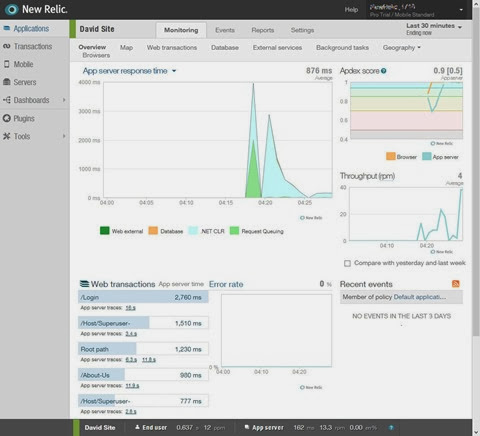This screenshot has height=436, width=480.
Task: Click the Apdex score help icon
Action: point(384,71)
